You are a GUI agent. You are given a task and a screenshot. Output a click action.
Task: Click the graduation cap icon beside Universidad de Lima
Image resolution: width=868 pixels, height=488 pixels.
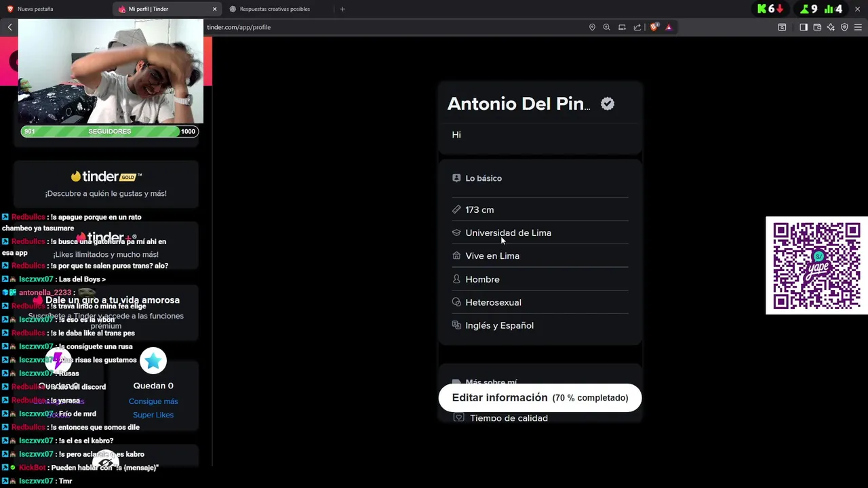456,232
